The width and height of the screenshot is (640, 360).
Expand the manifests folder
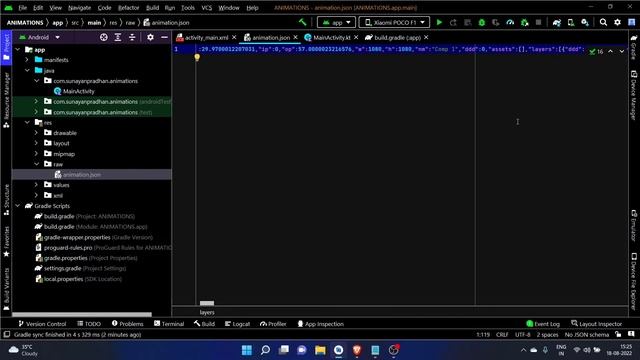point(27,60)
